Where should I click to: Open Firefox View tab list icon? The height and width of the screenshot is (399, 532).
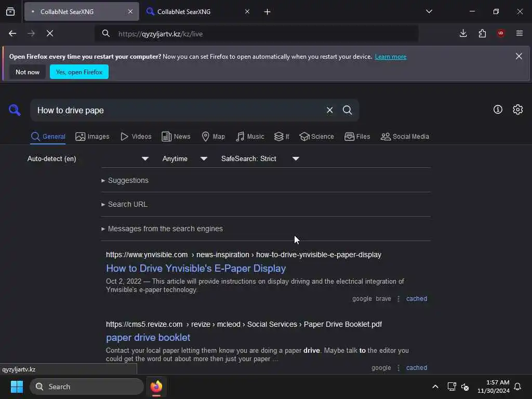click(x=10, y=11)
